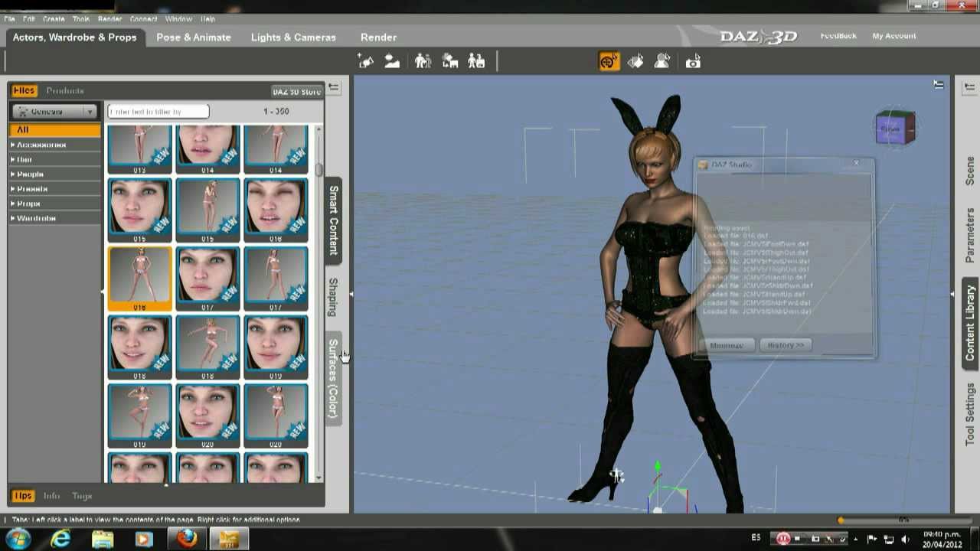This screenshot has width=980, height=551.
Task: Open Windows Explorer folder on taskbar
Action: [103, 539]
